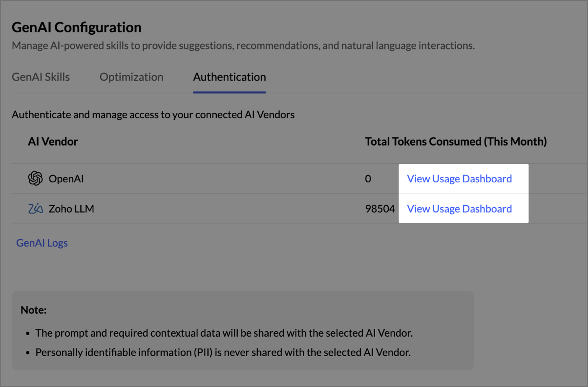
Task: Click the OpenAI vendor name
Action: (x=66, y=179)
